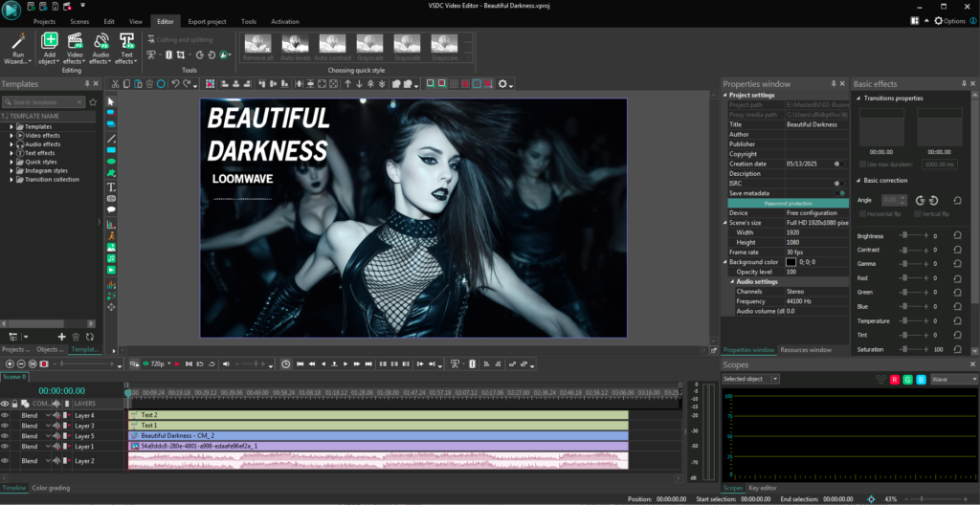
Task: Select the Chart tool
Action: [111, 224]
